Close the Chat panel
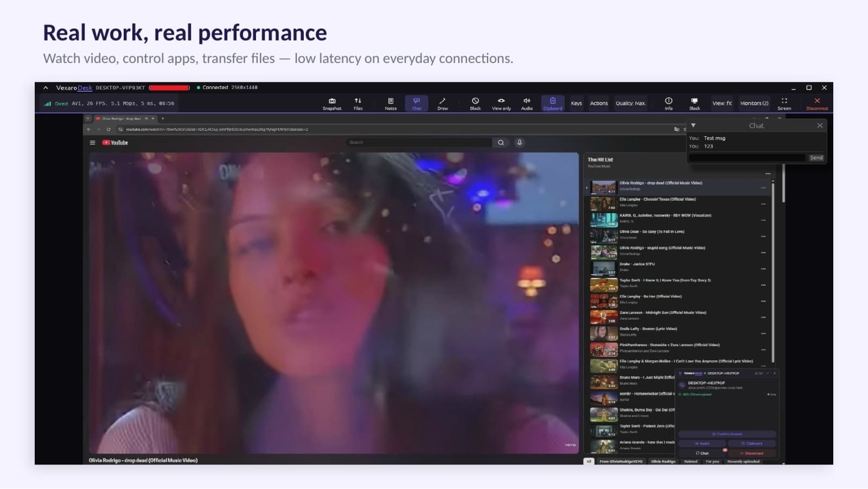868x489 pixels. [x=820, y=125]
